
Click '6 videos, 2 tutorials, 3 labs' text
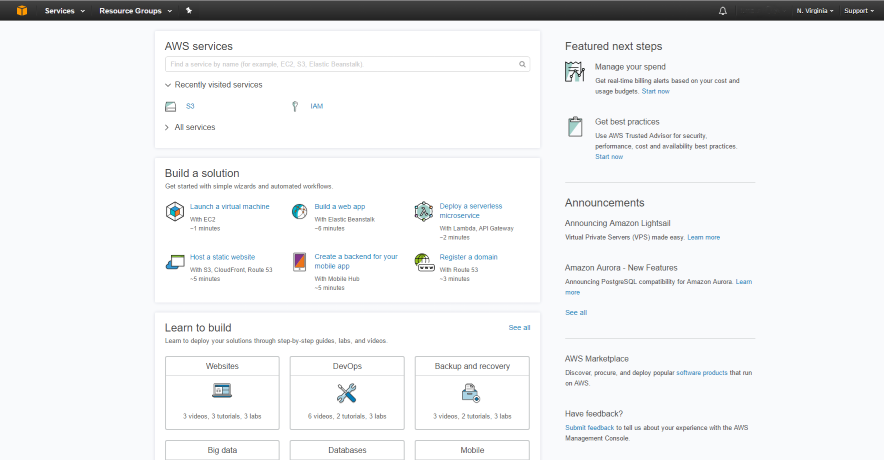[x=347, y=416]
